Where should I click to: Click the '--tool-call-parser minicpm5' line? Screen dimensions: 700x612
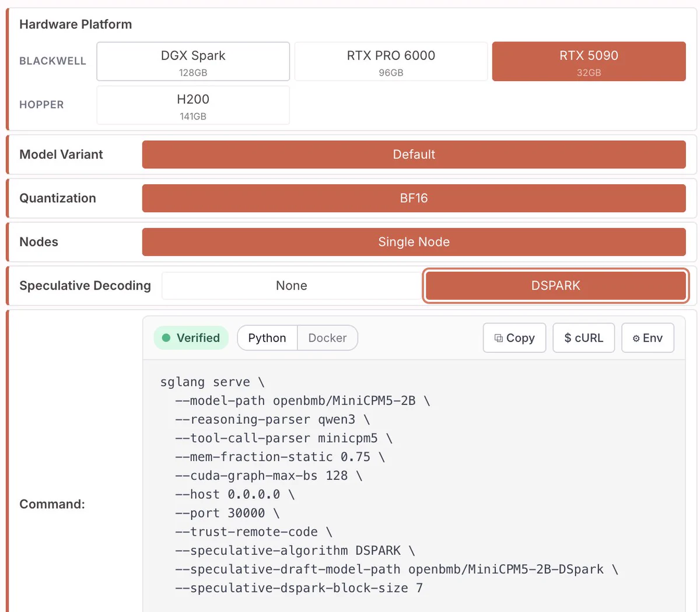pyautogui.click(x=284, y=438)
